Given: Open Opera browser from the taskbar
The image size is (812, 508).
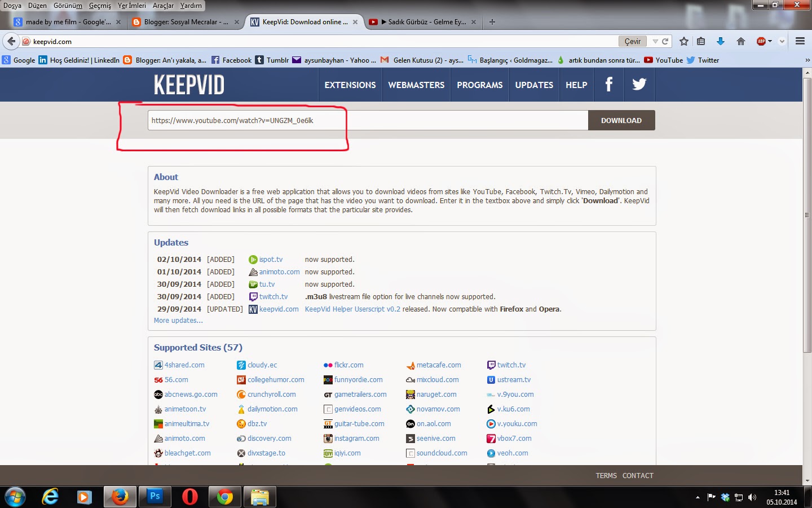Looking at the screenshot, I should point(190,497).
